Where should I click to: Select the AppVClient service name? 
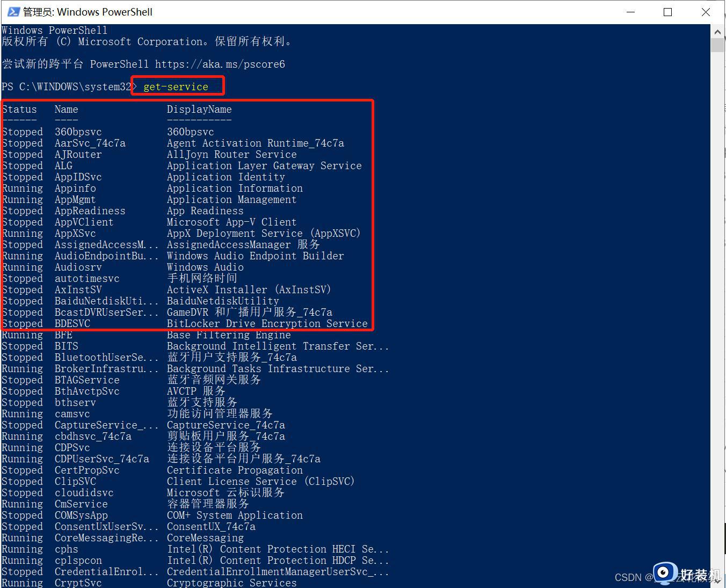[84, 222]
